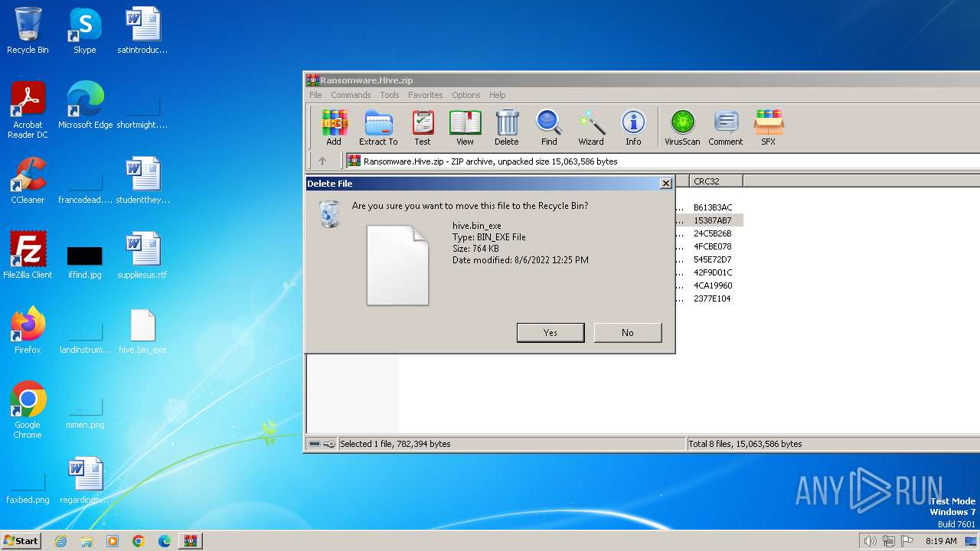Select the row with CRC32 2377E104
The width and height of the screenshot is (980, 551).
[712, 298]
